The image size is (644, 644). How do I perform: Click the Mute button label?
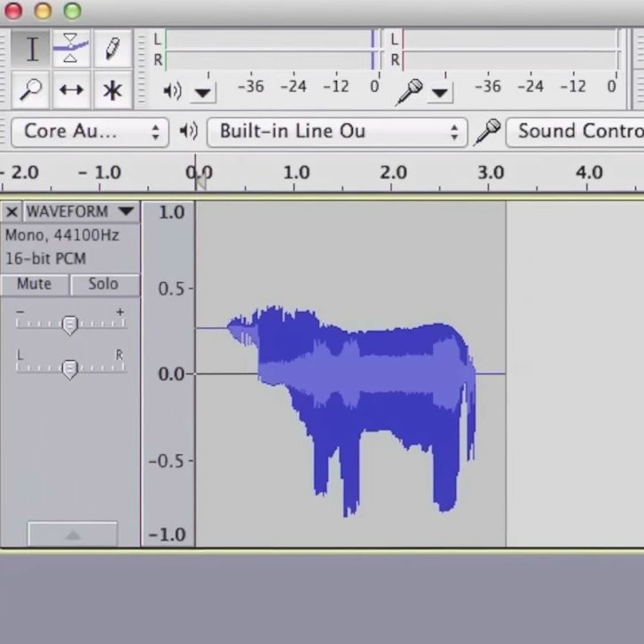click(x=34, y=284)
